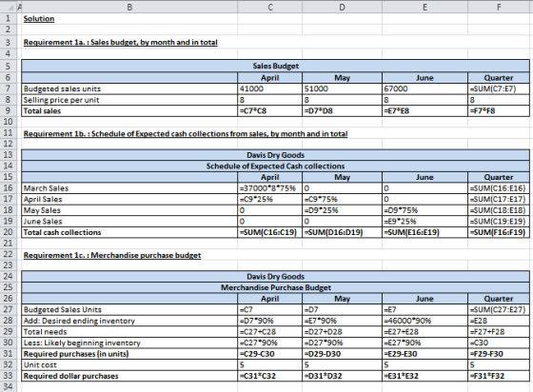Click the 'Requirement 1b.' heading text
The width and height of the screenshot is (533, 392).
186,134
